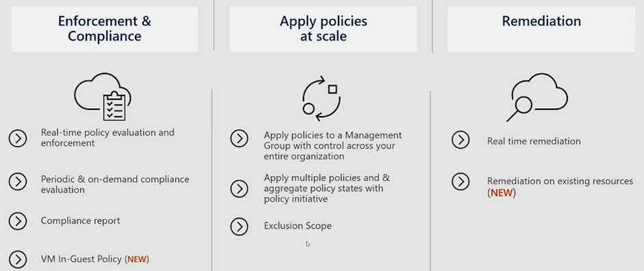Viewport: 644px width, 271px height.
Task: Click arrow icon next to Exclusion Scope
Action: (240, 226)
